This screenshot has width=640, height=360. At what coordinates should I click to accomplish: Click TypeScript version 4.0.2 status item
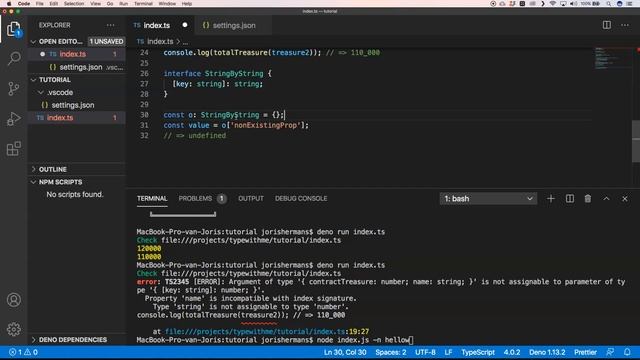coord(512,352)
